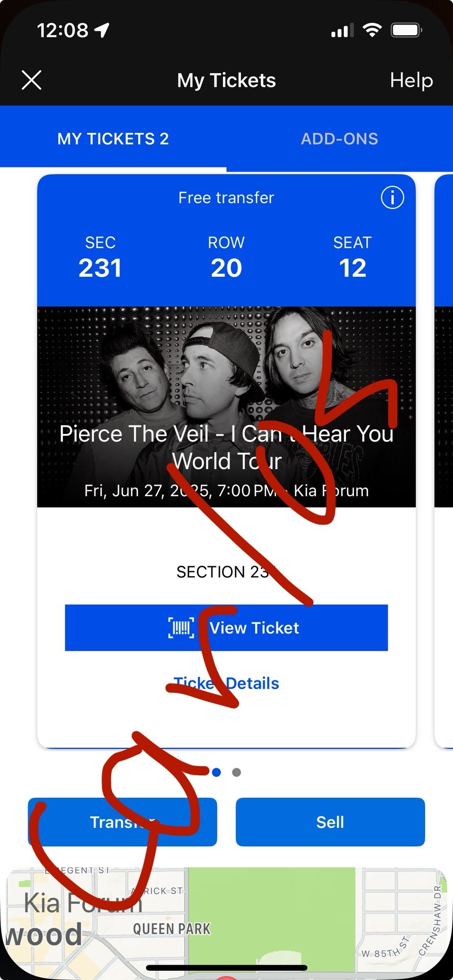Tap the barcode icon on View Ticket

(x=181, y=627)
